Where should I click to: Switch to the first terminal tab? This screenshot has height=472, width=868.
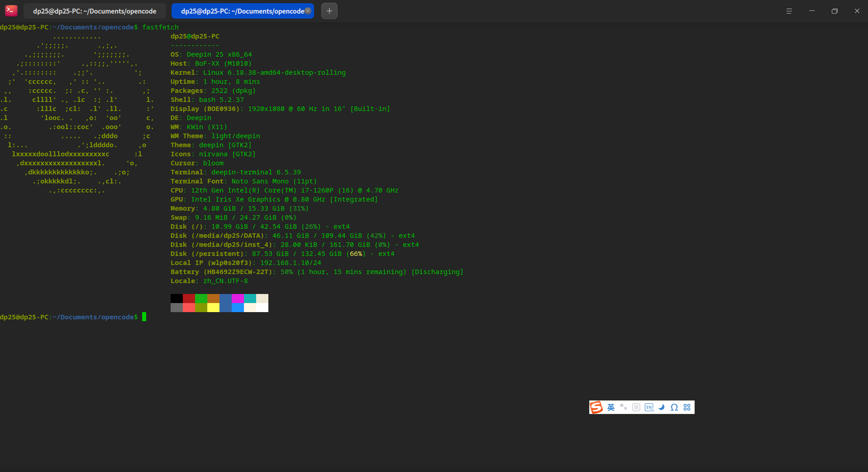95,11
